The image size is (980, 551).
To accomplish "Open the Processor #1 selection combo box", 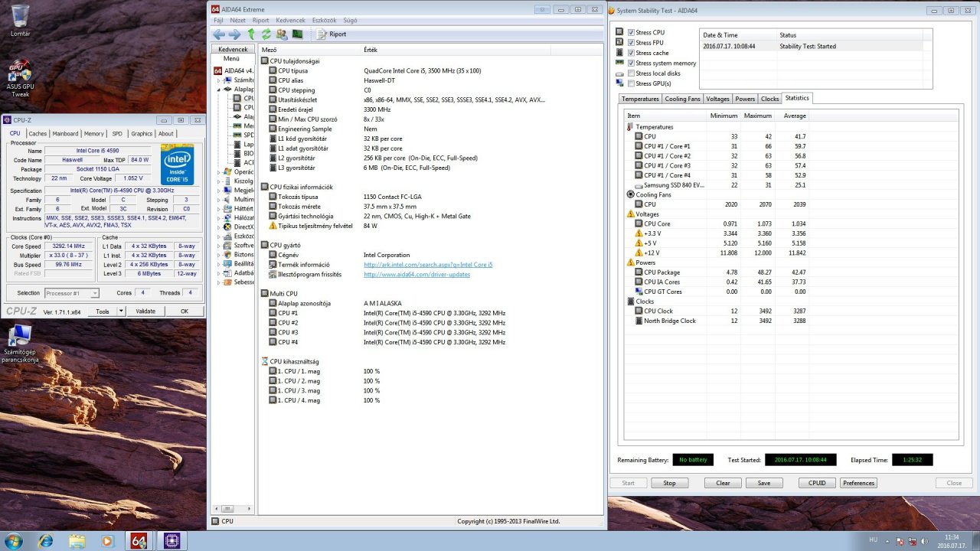I will pyautogui.click(x=72, y=293).
